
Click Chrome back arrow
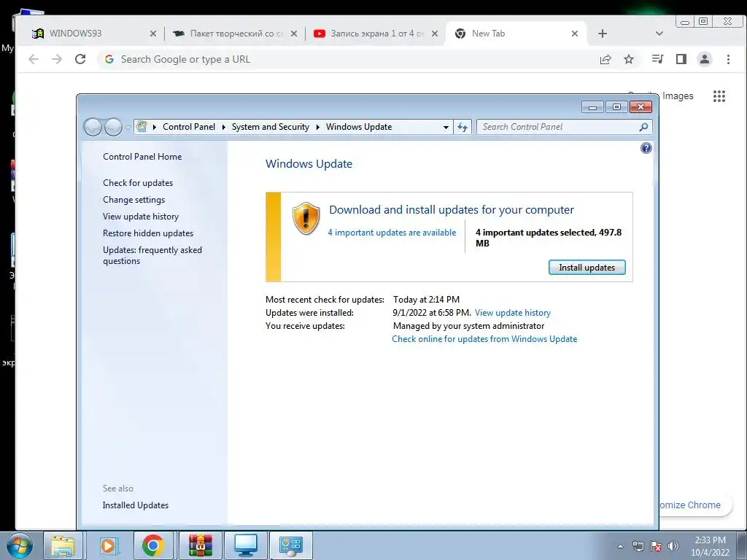[34, 59]
